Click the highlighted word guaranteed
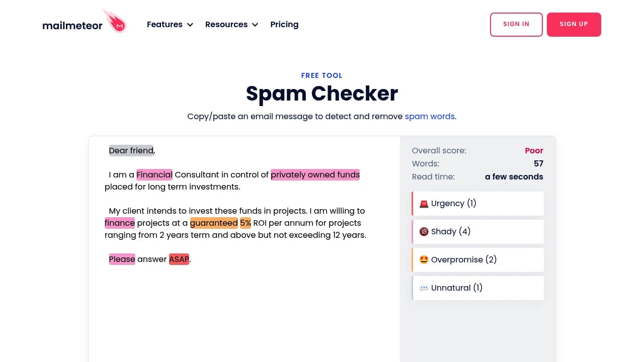The image size is (644, 362). pyautogui.click(x=214, y=223)
